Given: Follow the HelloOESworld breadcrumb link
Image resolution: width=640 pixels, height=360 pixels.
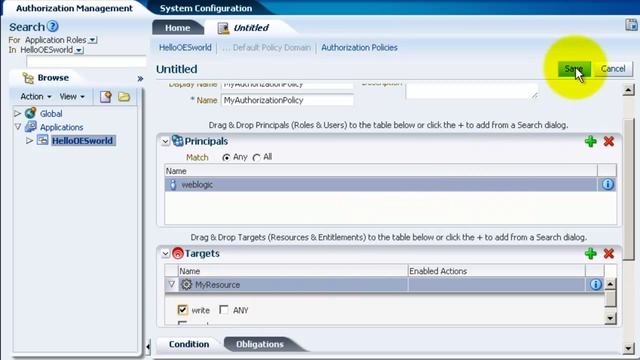Looking at the screenshot, I should (x=185, y=47).
